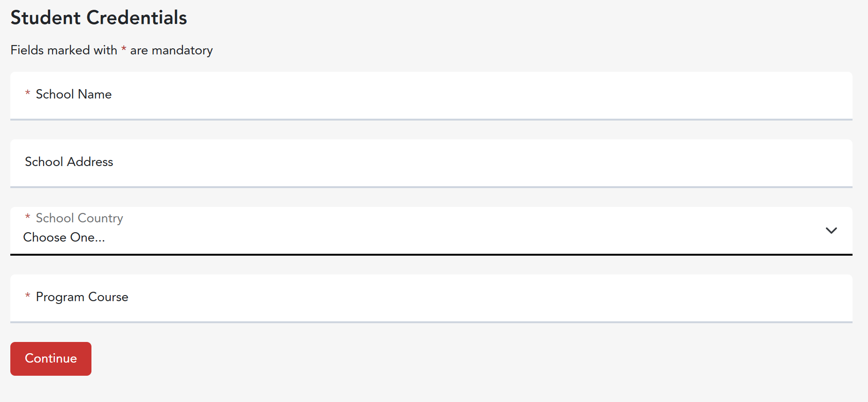Click the Program Course label text

(82, 297)
